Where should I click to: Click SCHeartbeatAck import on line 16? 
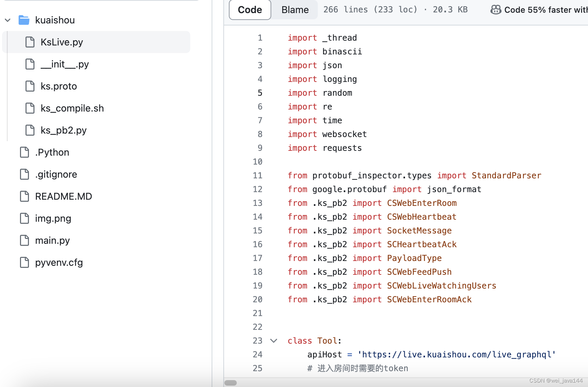pyautogui.click(x=422, y=244)
